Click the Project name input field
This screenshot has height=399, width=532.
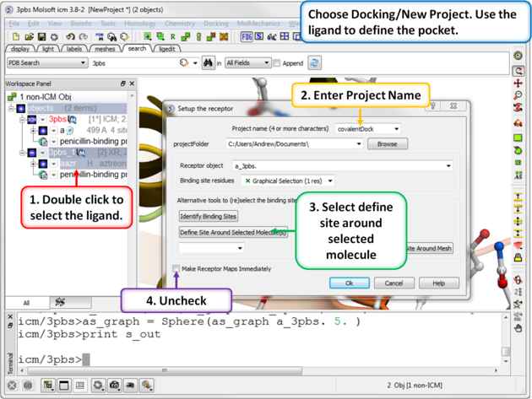pos(361,129)
